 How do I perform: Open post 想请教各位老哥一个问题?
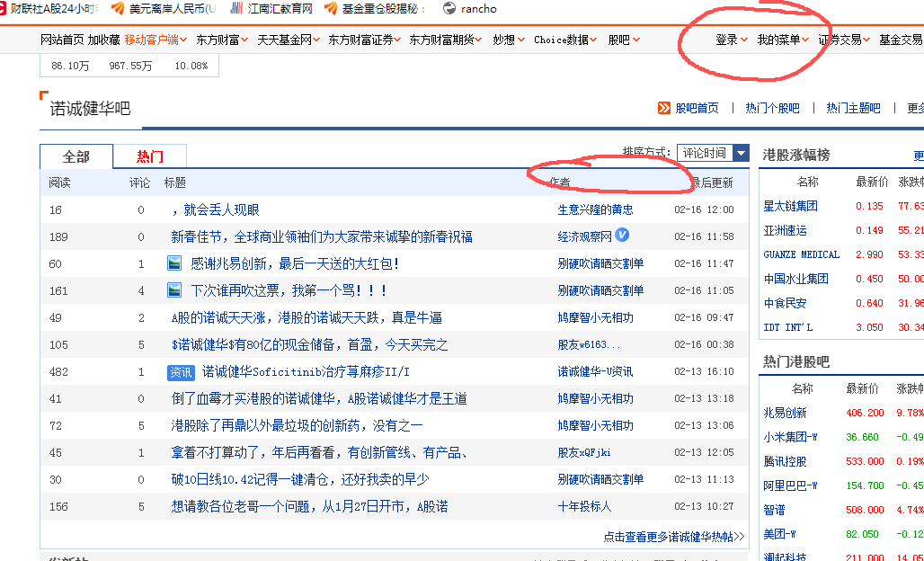[309, 507]
